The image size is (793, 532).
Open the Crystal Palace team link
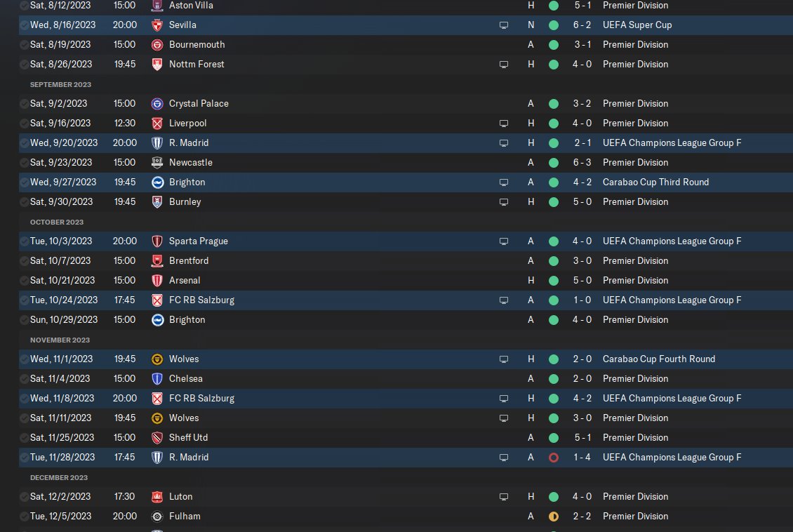[199, 104]
